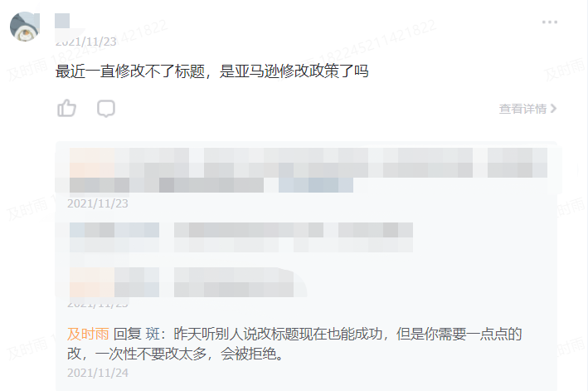Tap the chevron arrow beside 查看详情
Screen dimensions: 588x391
[553, 109]
